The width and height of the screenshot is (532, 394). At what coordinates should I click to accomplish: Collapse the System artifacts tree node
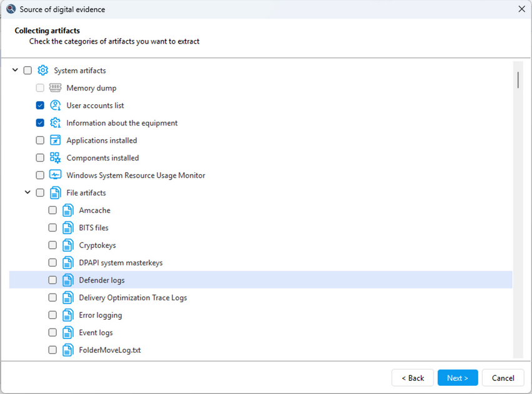coord(16,71)
